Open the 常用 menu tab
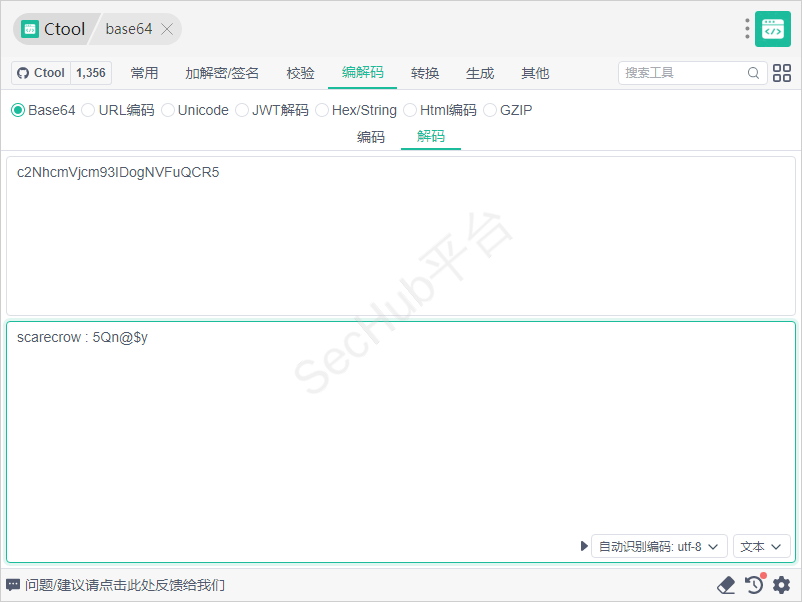Screen dimensions: 802x602 (144, 73)
